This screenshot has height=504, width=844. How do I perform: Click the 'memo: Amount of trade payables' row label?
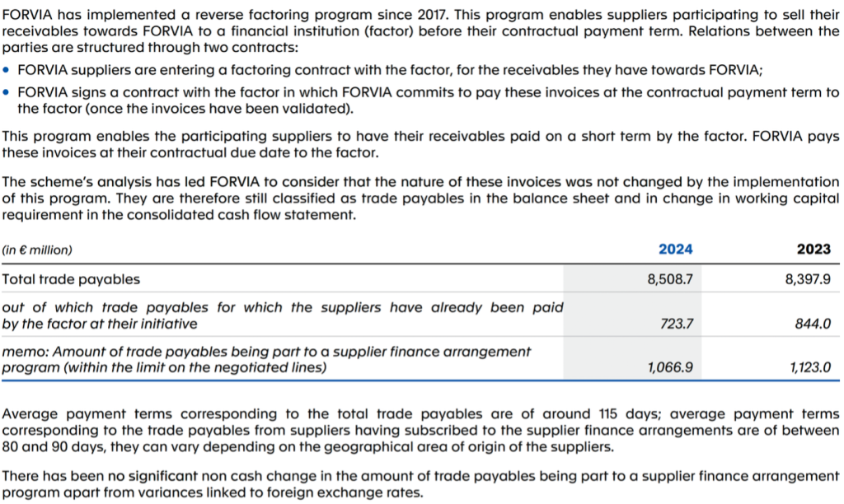[266, 359]
